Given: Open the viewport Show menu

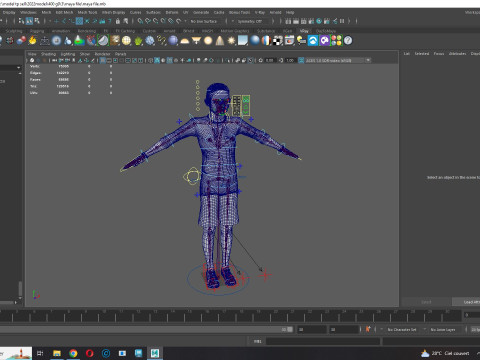Looking at the screenshot, I should [85, 54].
